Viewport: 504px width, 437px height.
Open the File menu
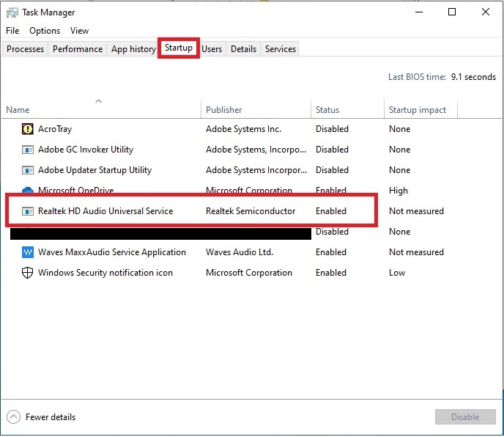12,31
